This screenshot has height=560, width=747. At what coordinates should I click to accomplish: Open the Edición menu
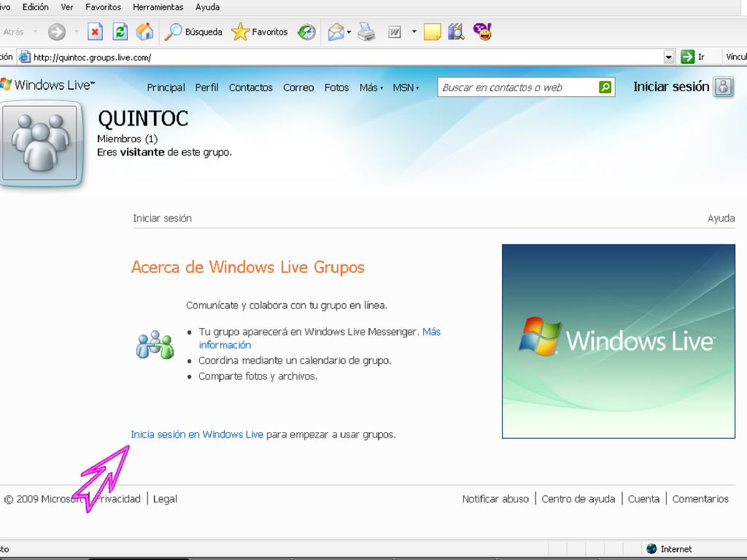(35, 7)
